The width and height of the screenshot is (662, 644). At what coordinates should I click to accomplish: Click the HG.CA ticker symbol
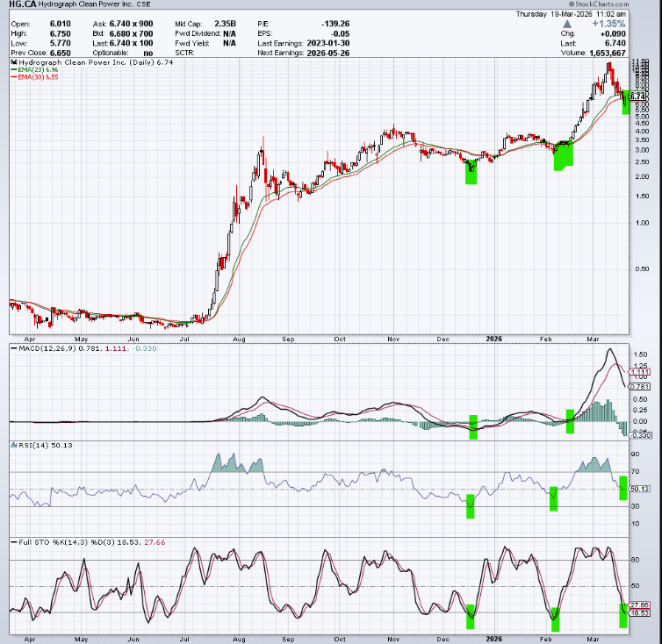[x=22, y=4]
